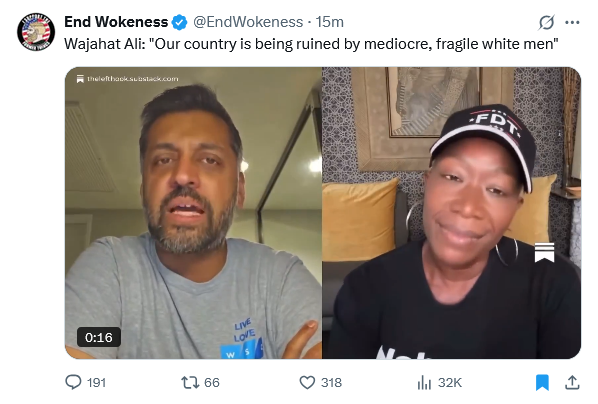Toggle the blue bookmark icon
598x404 pixels.
click(542, 382)
